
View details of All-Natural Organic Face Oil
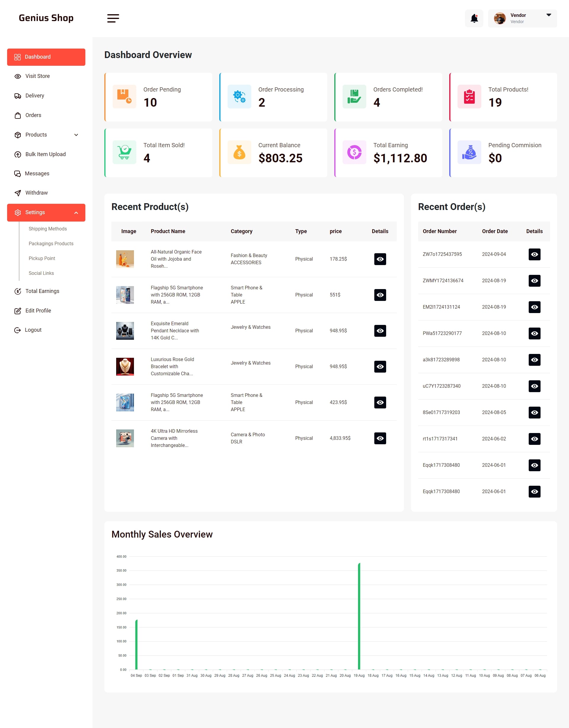pos(380,259)
